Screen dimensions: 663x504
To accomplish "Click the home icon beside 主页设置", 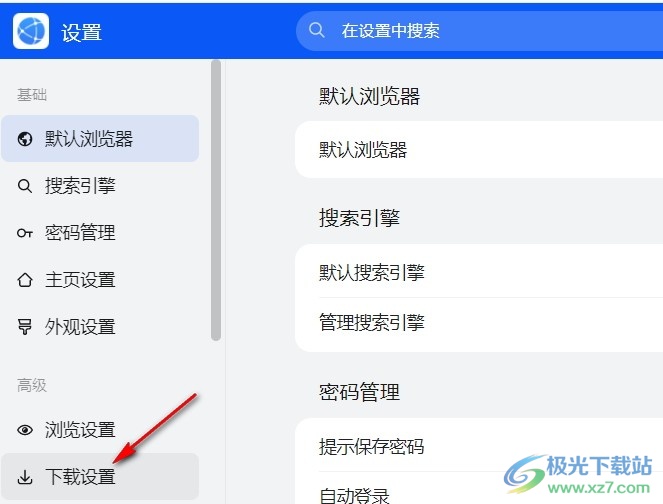I will [25, 280].
